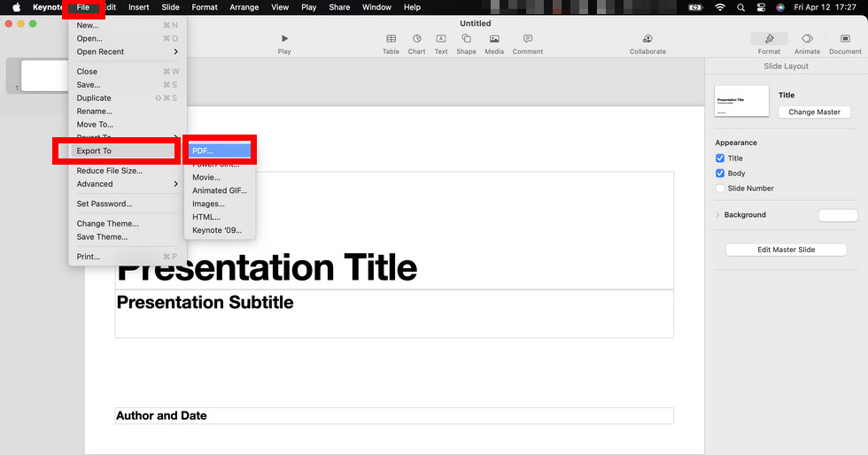Open the Apple menu
The image size is (868, 455).
pos(16,7)
